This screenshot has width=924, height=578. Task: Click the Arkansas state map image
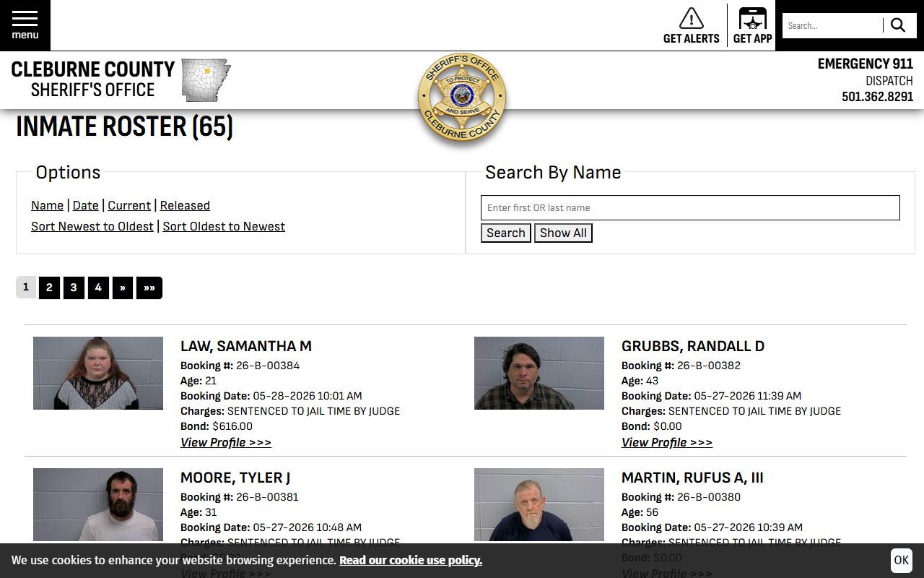click(206, 80)
